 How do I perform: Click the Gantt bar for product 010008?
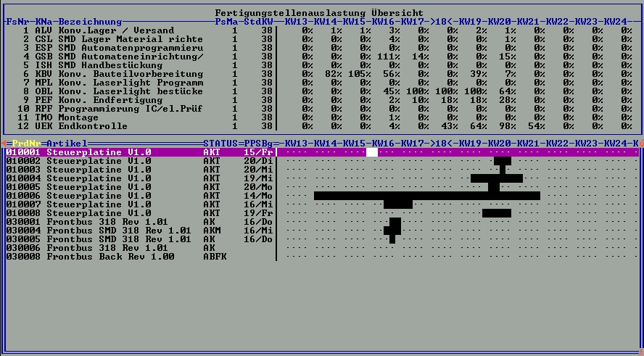coord(496,213)
